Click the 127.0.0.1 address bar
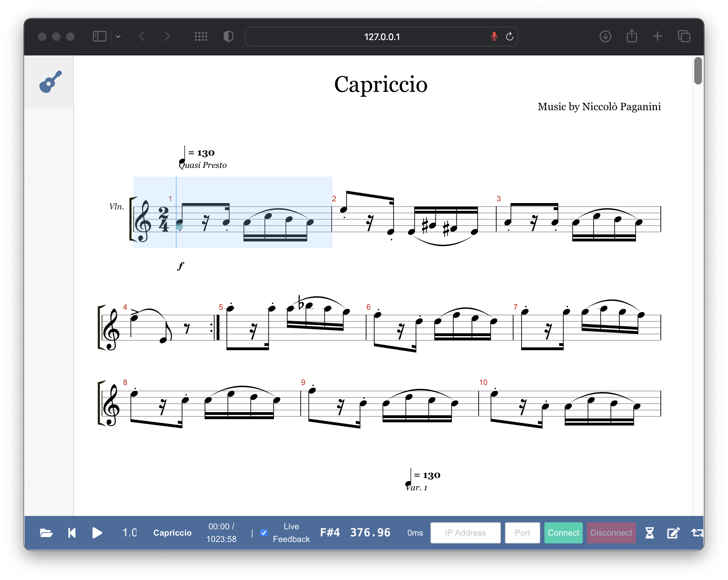The height and width of the screenshot is (580, 728). click(382, 37)
